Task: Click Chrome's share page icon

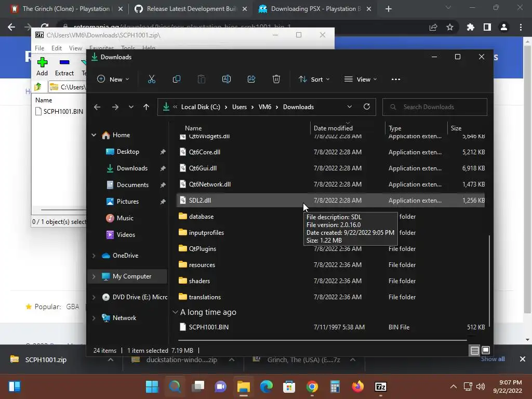Action: click(x=433, y=27)
